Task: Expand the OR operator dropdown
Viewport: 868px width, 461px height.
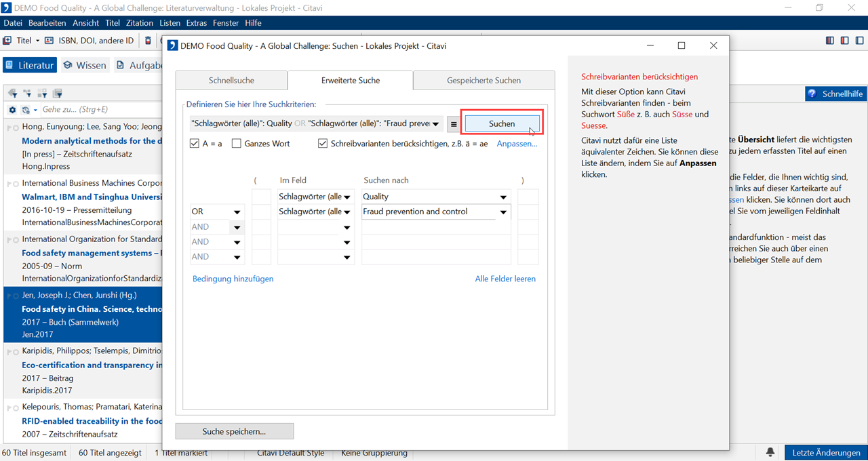Action: click(237, 212)
